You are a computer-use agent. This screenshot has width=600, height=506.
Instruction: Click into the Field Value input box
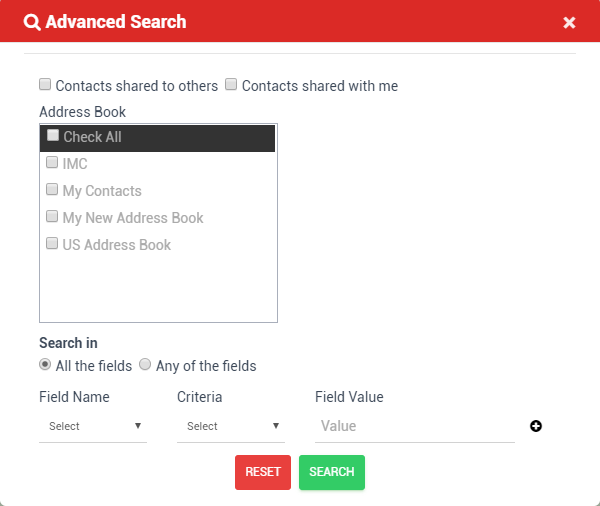pos(414,426)
